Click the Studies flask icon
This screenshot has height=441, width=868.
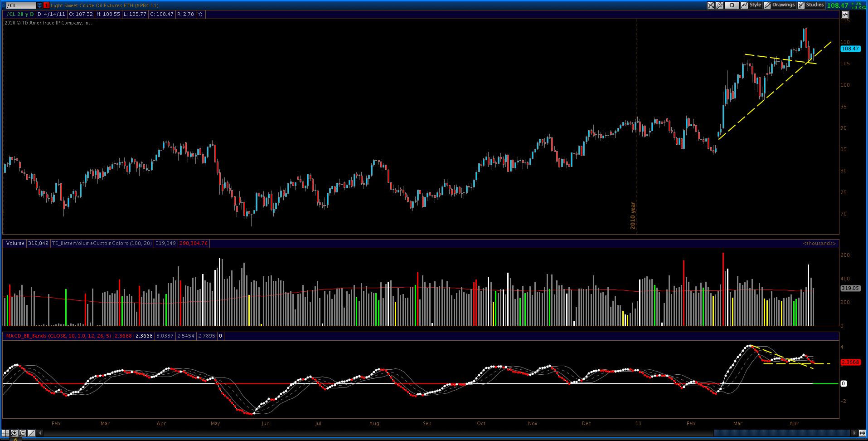[801, 5]
